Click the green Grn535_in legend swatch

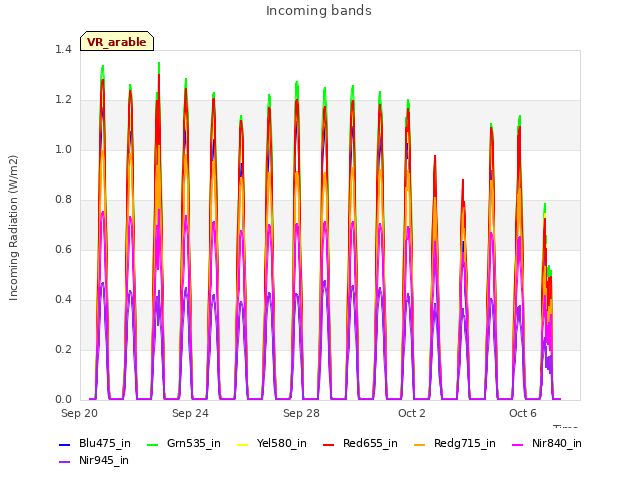pos(152,444)
